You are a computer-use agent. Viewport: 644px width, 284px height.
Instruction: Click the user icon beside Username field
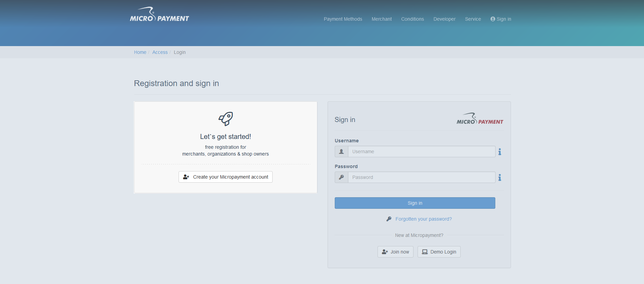342,151
